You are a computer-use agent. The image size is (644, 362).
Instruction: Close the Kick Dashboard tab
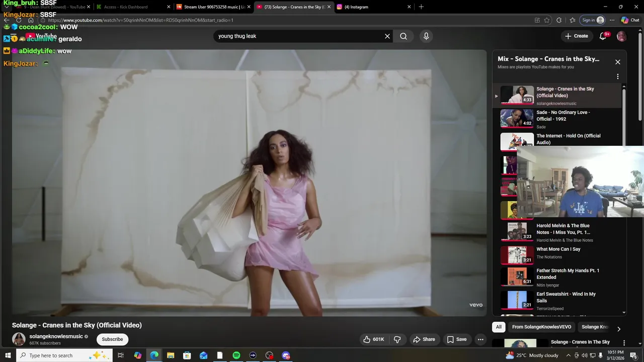(169, 7)
